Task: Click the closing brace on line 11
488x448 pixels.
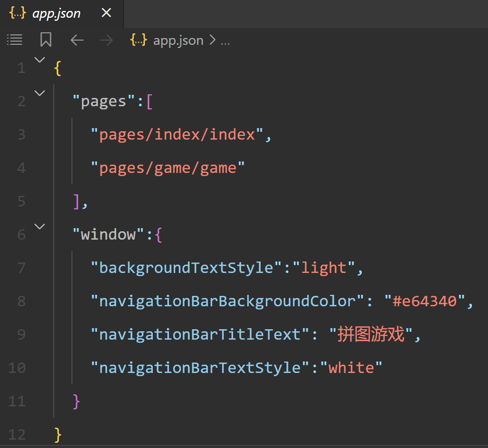Action: tap(76, 402)
